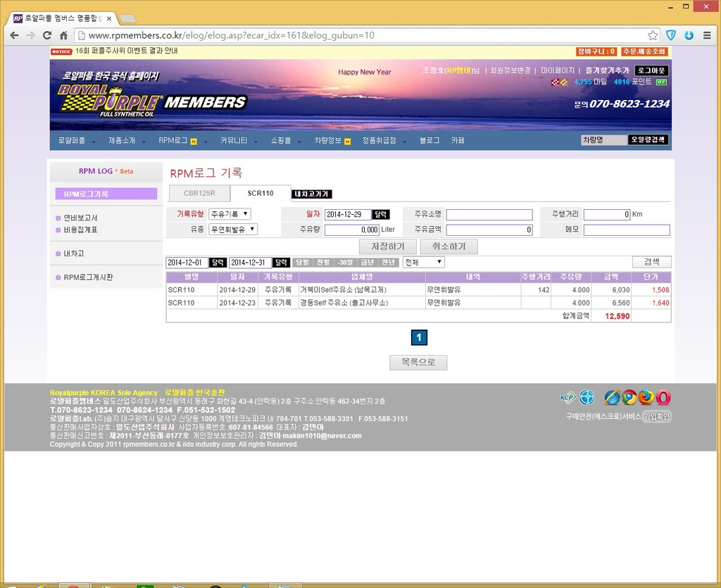Click the Chrome browser icon in footer
This screenshot has height=588, width=721.
point(629,397)
